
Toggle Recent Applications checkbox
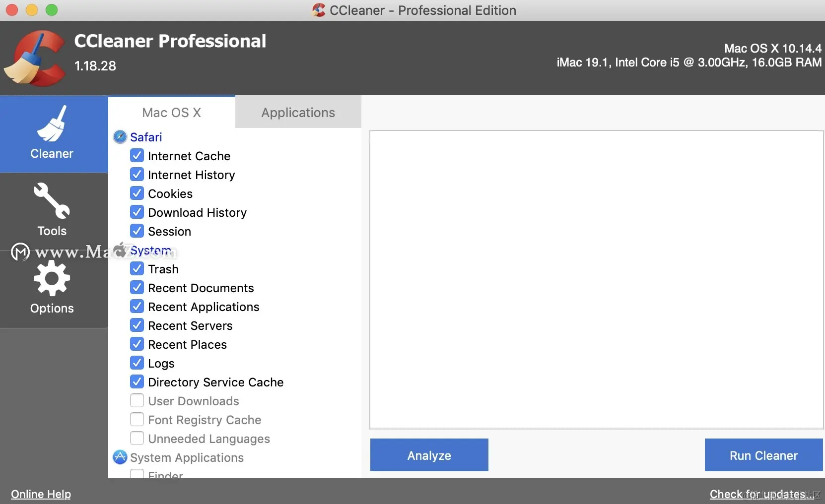pyautogui.click(x=137, y=307)
